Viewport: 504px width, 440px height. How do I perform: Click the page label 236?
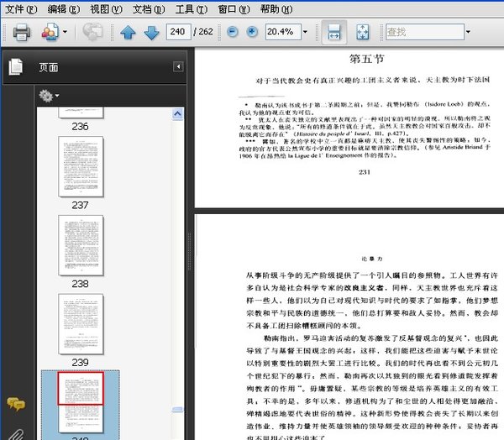point(80,126)
